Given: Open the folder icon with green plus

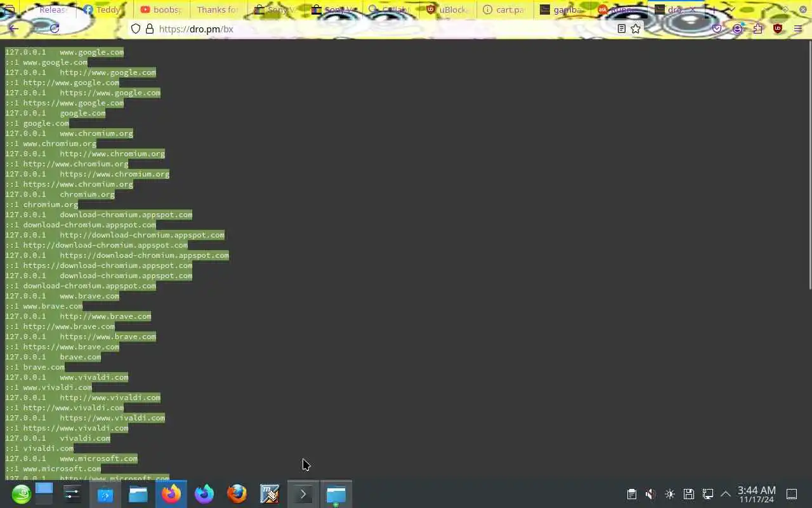Looking at the screenshot, I should [x=336, y=494].
